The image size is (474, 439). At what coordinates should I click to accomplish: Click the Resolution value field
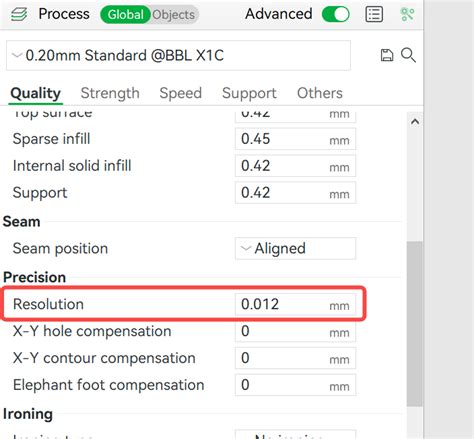(x=295, y=304)
